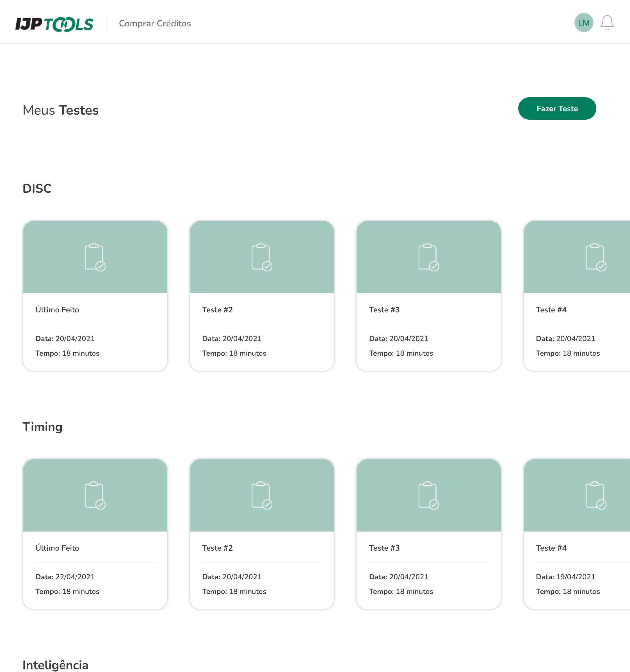The width and height of the screenshot is (630, 672).
Task: Open the LM user avatar menu
Action: 584,23
